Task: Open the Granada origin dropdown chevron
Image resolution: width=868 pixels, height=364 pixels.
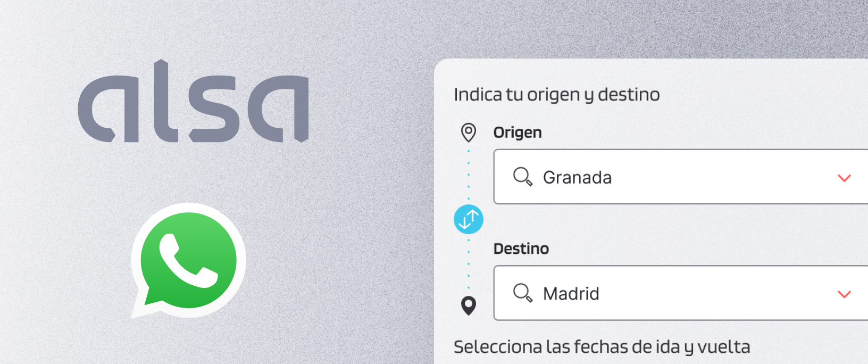Action: 844,178
